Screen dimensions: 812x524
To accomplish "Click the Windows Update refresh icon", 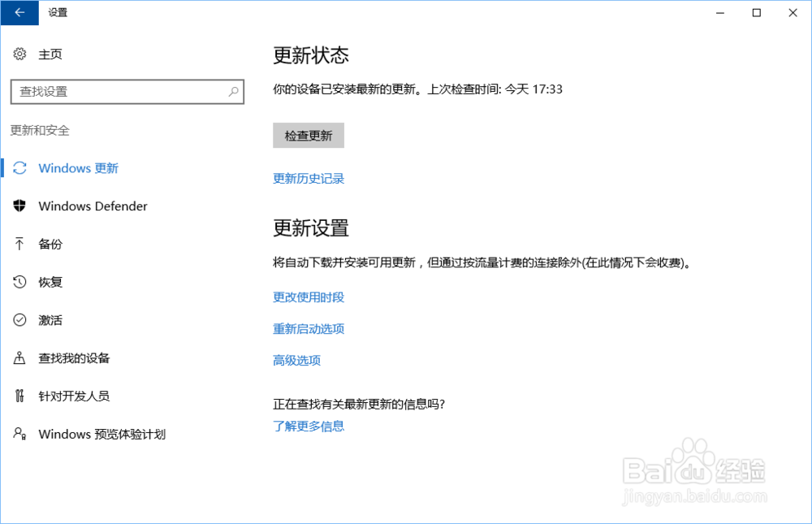I will pos(19,168).
